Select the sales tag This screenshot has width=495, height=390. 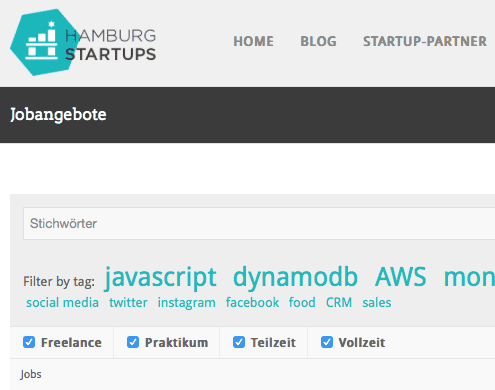[x=377, y=303]
